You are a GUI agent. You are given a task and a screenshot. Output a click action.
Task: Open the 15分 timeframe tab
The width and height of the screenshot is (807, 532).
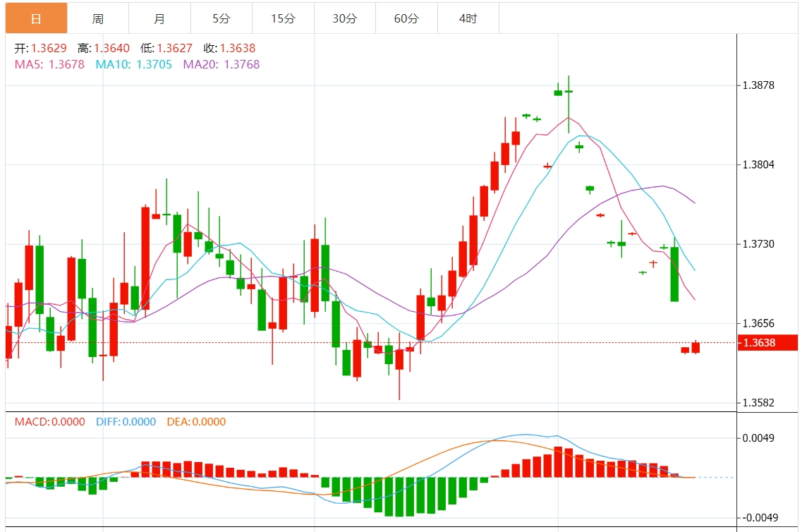pyautogui.click(x=283, y=18)
